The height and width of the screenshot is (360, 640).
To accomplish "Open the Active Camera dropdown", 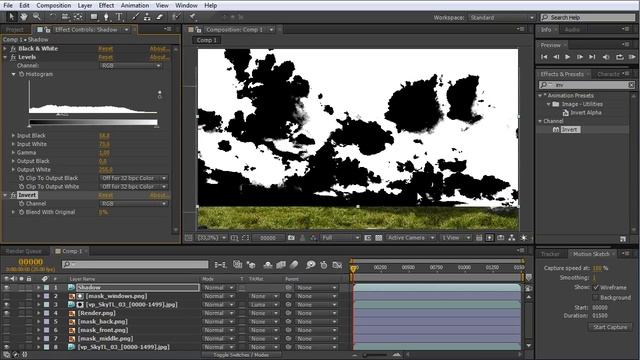I will coord(410,238).
